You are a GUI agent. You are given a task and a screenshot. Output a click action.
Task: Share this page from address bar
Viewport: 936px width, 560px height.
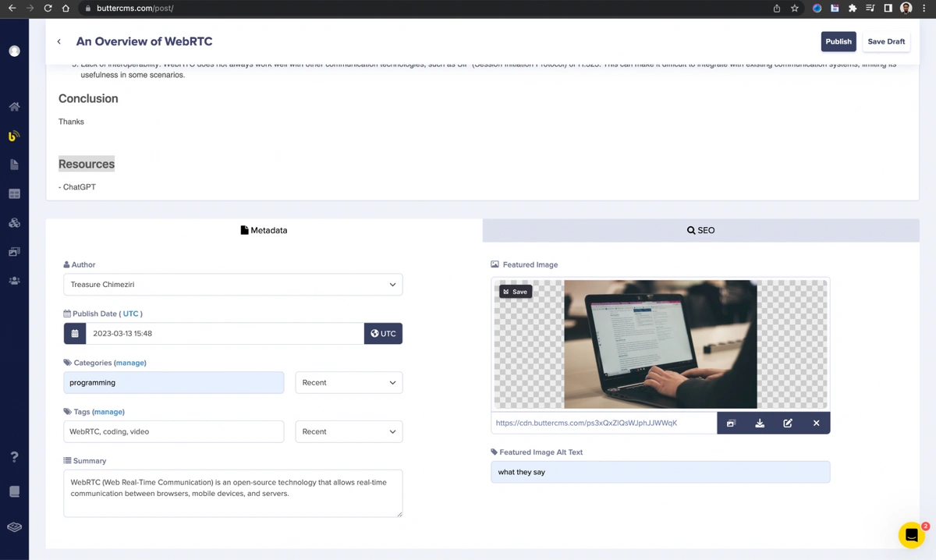click(776, 8)
